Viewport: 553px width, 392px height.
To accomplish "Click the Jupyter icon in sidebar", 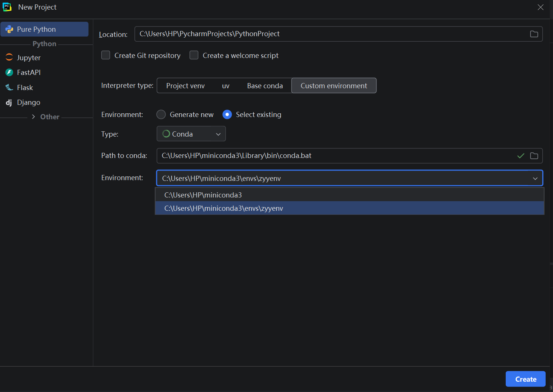I will (9, 57).
